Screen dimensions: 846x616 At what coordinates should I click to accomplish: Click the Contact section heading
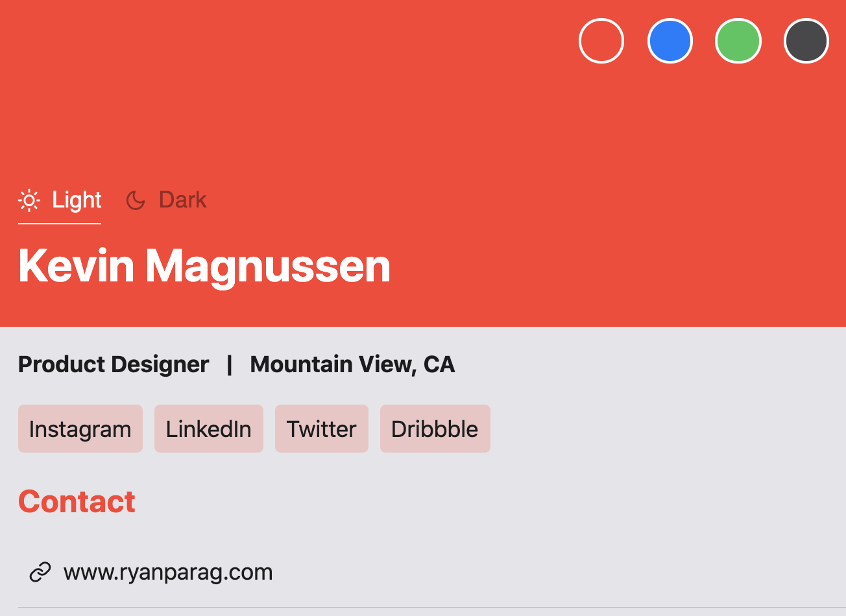(77, 501)
